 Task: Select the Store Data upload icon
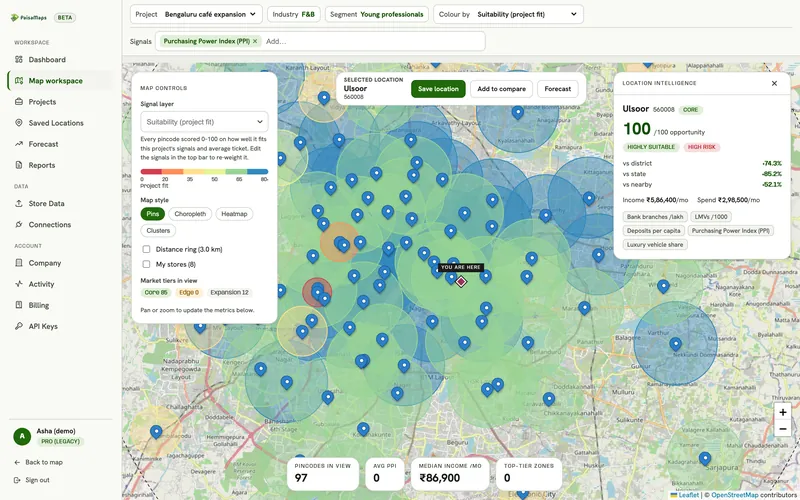pos(19,204)
